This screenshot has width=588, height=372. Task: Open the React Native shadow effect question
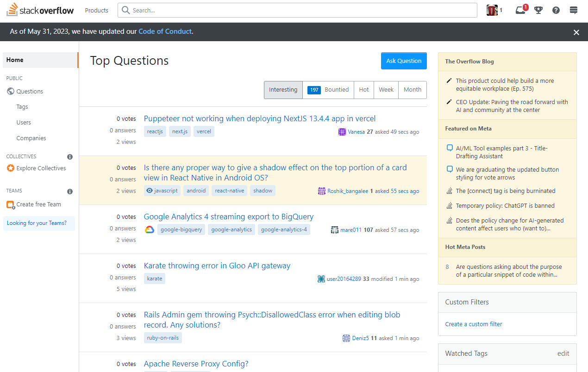(275, 173)
